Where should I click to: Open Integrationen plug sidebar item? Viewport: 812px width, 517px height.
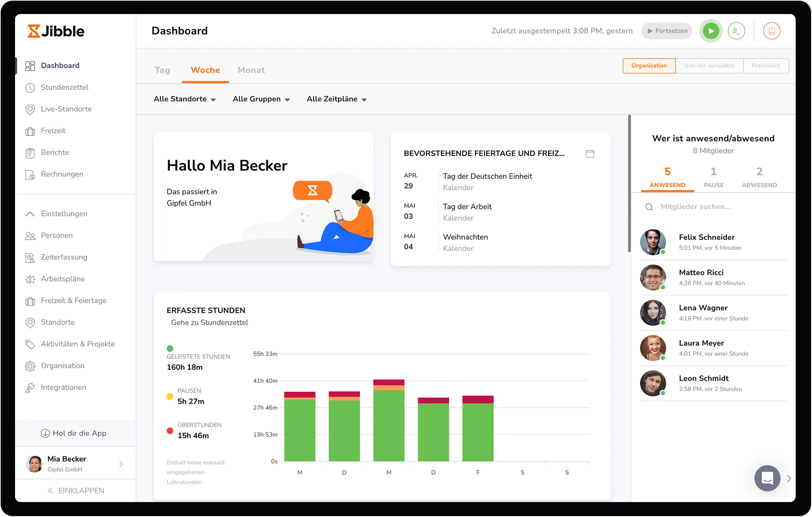coord(63,388)
